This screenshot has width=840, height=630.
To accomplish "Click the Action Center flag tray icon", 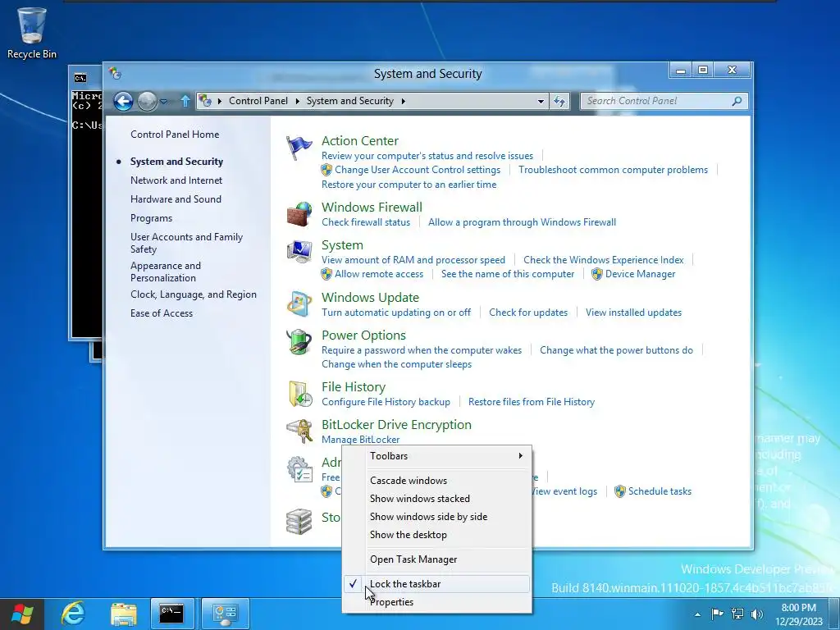I will click(717, 614).
